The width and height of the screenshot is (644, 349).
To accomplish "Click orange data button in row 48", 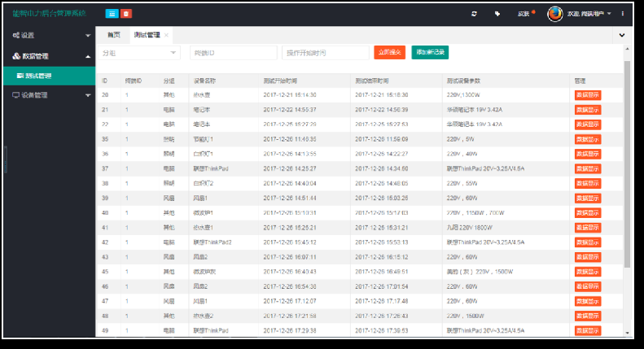I will [x=588, y=316].
